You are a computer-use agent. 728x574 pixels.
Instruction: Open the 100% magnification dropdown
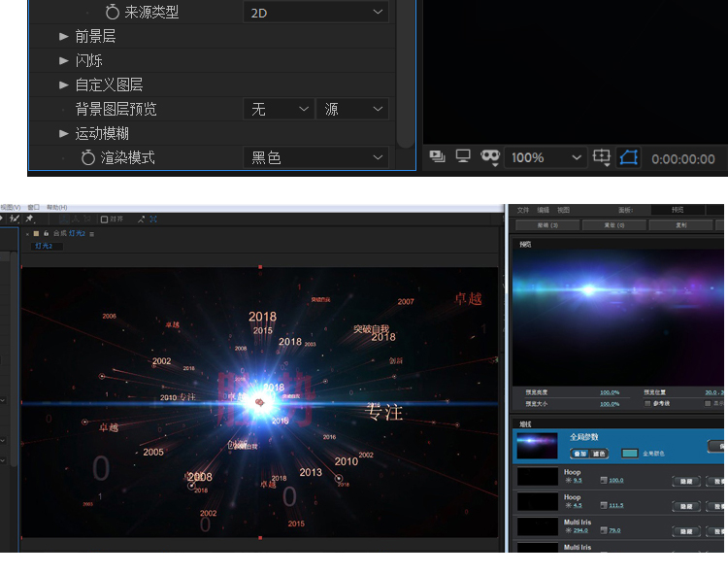coord(546,158)
